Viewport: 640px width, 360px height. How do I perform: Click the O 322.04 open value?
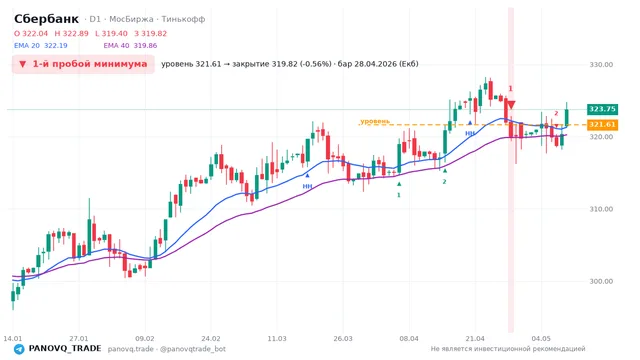31,33
